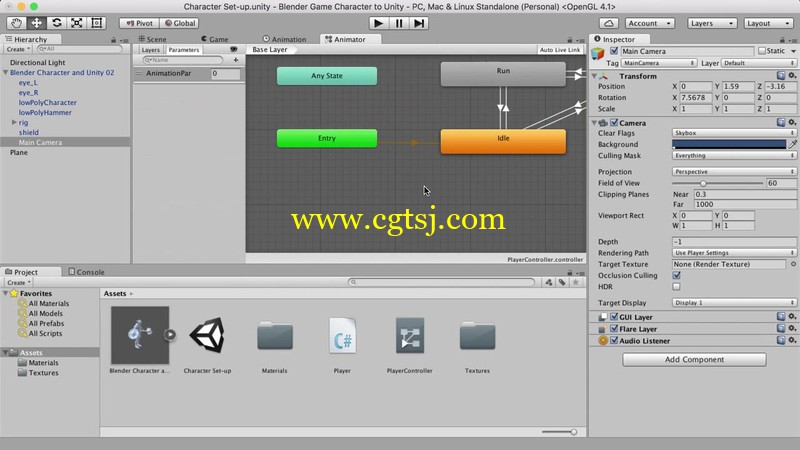This screenshot has width=800, height=450.
Task: Open the Rendering Path dropdown
Action: [x=734, y=253]
